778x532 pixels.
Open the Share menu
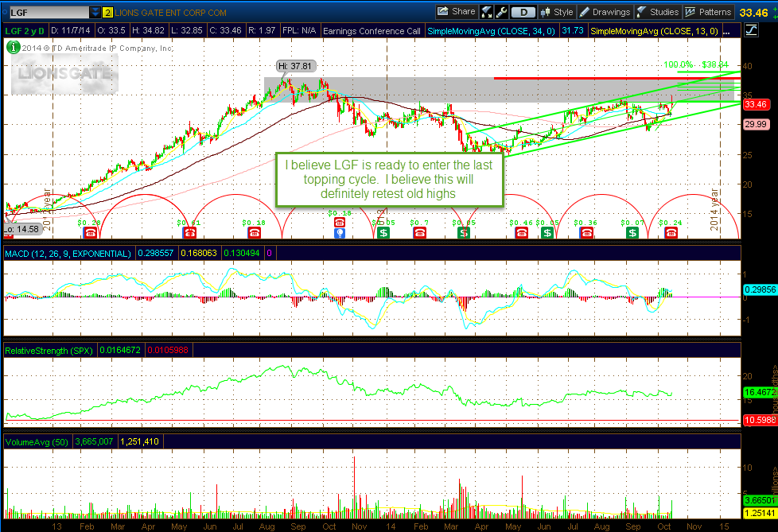click(457, 12)
